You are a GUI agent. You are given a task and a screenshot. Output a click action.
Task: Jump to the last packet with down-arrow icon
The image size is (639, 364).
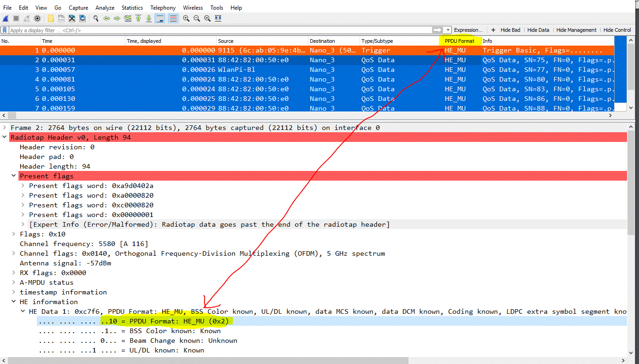149,18
